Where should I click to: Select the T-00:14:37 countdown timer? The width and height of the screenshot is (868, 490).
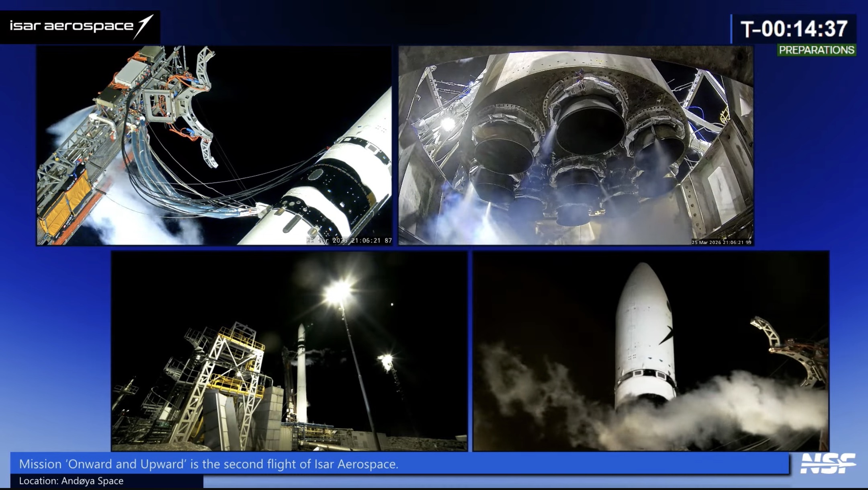click(794, 29)
